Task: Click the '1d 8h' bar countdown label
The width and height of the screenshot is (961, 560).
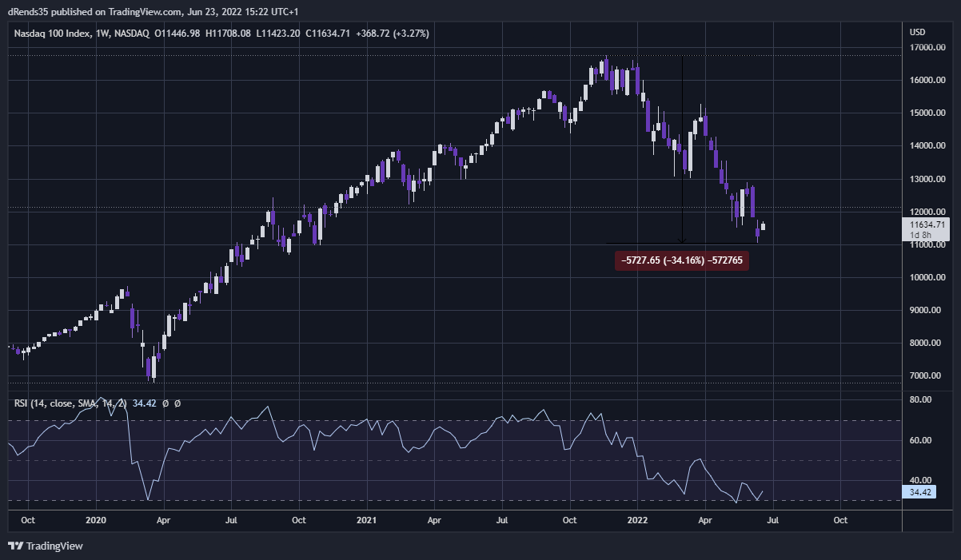Action: [x=921, y=236]
